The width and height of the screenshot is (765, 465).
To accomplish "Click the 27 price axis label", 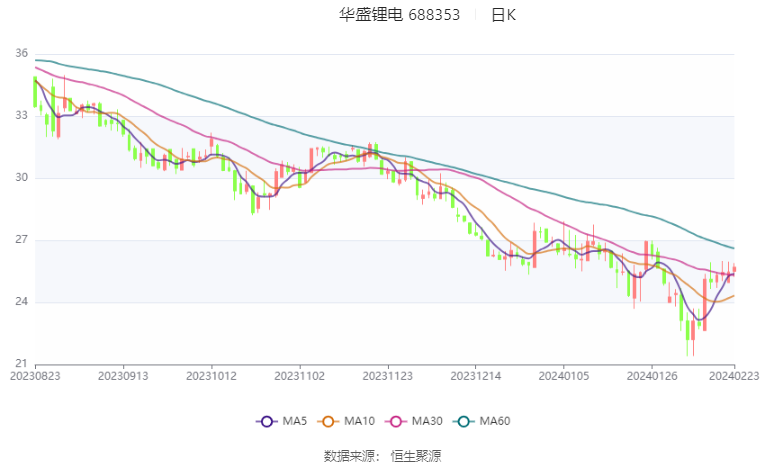I will [x=21, y=240].
